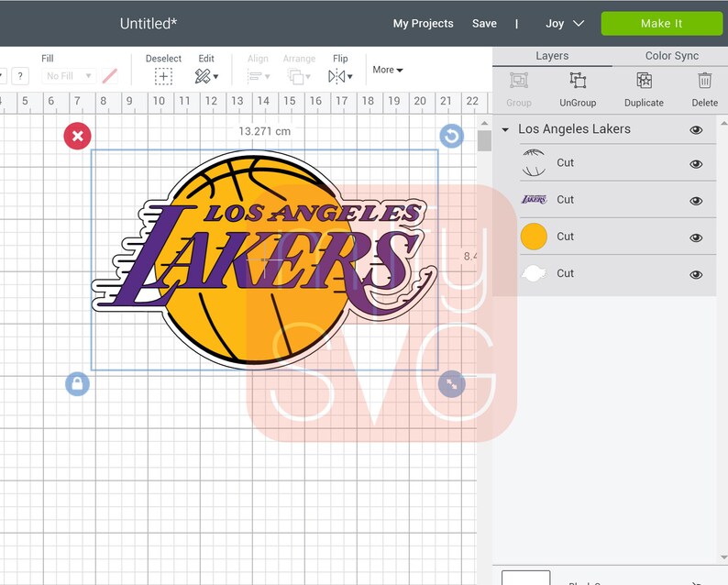Screen dimensions: 728x585
Task: Click the Delete trash icon
Action: [705, 81]
